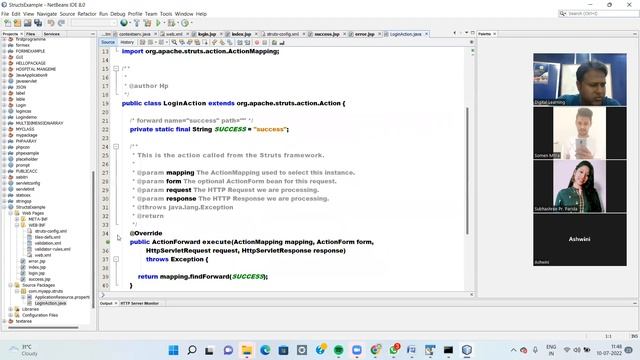Click the Debug Project toolbar icon
Screen dimensions: 640x360
pos(171,23)
